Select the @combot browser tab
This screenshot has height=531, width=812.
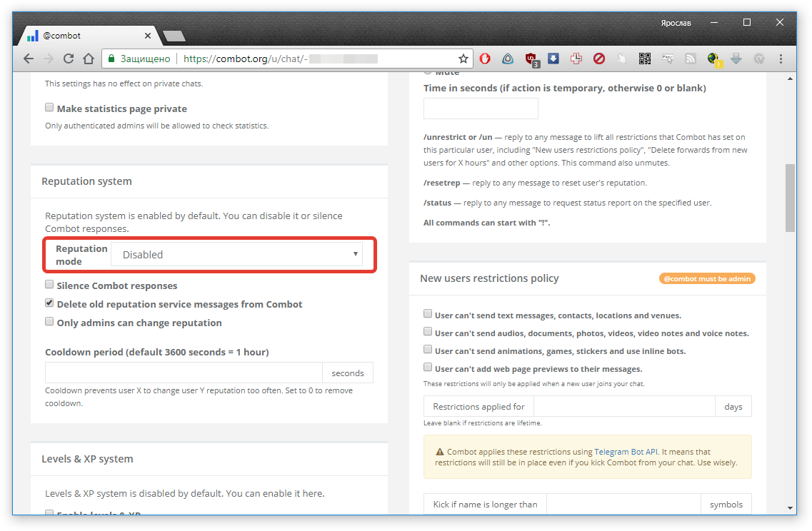coord(88,36)
